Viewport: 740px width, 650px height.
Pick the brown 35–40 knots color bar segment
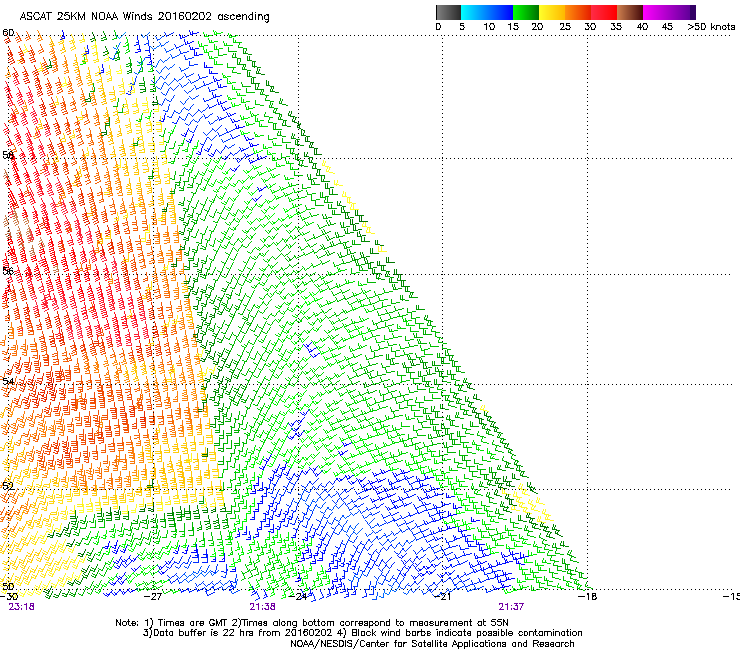[x=630, y=12]
